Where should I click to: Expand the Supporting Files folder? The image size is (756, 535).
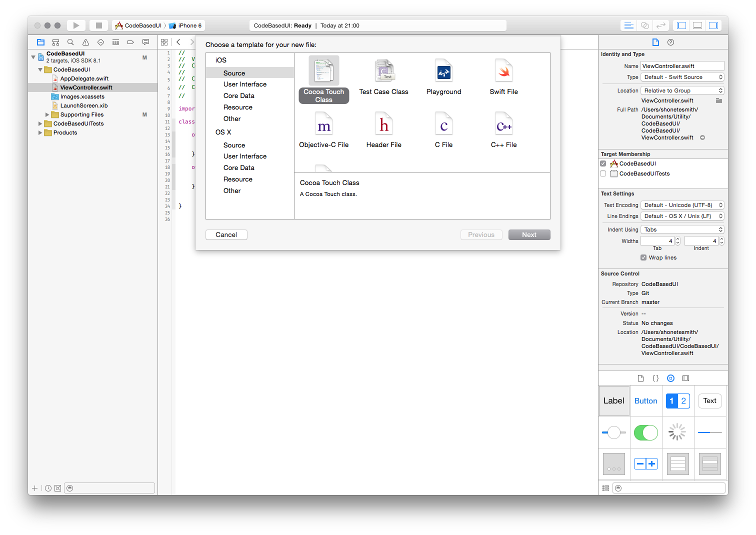(x=47, y=115)
